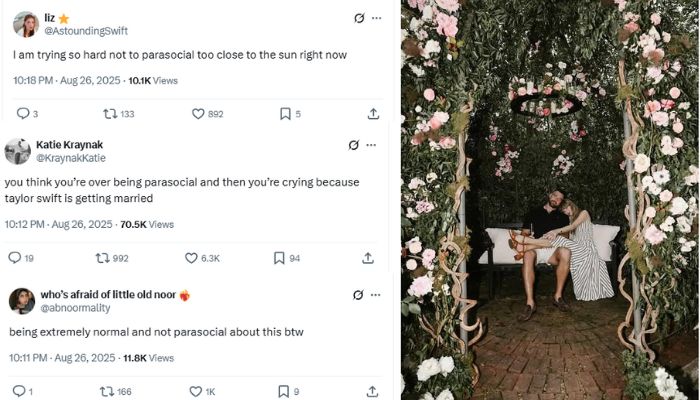Open more options on liz's tweet

coord(376,18)
